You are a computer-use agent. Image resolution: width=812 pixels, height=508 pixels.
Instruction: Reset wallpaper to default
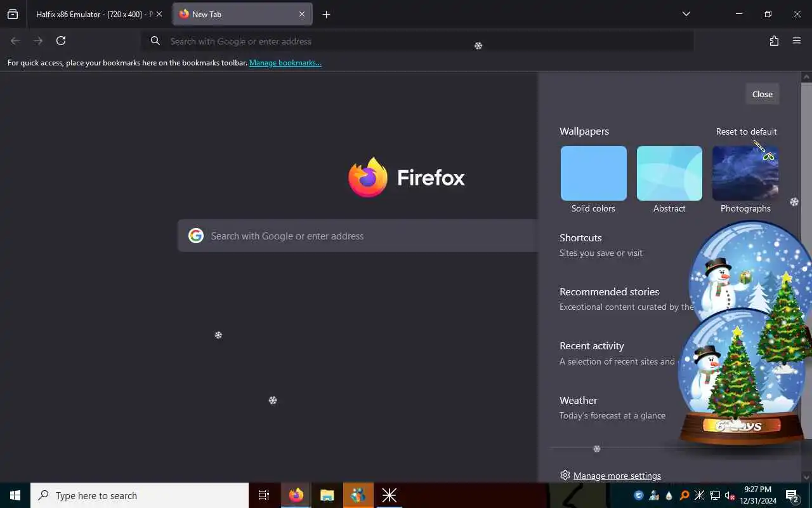746,131
